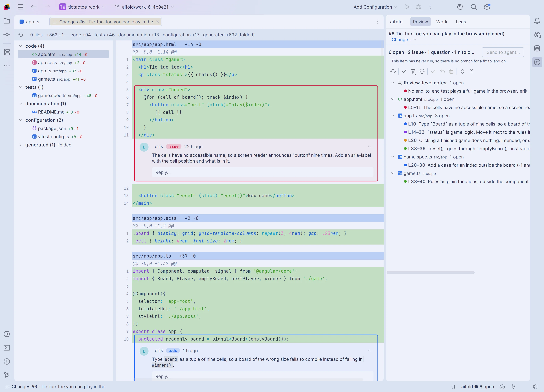Open the Add Configuration dropdown
Image resolution: width=544 pixels, height=392 pixels.
click(375, 7)
